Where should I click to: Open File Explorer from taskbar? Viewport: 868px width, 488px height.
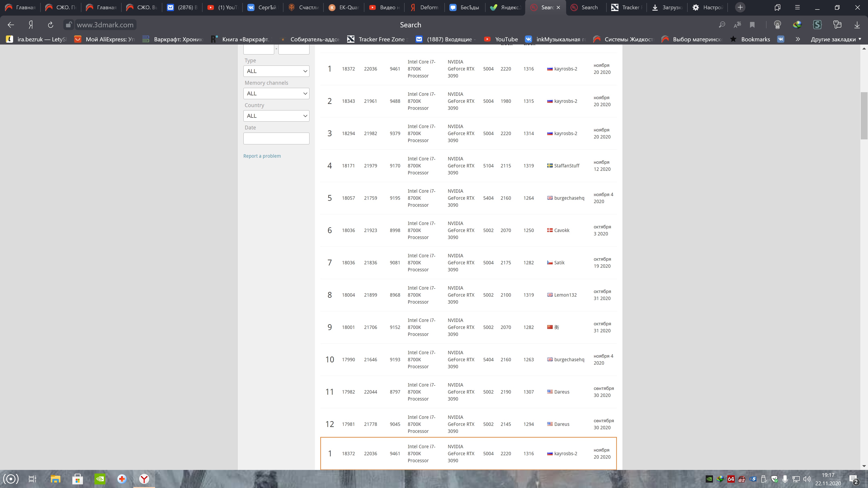tap(55, 479)
